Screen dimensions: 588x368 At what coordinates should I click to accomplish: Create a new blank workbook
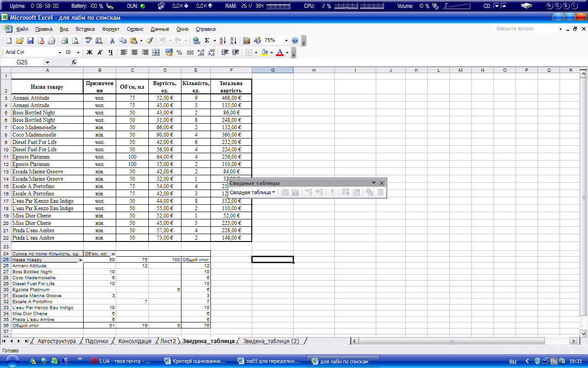tap(9, 40)
